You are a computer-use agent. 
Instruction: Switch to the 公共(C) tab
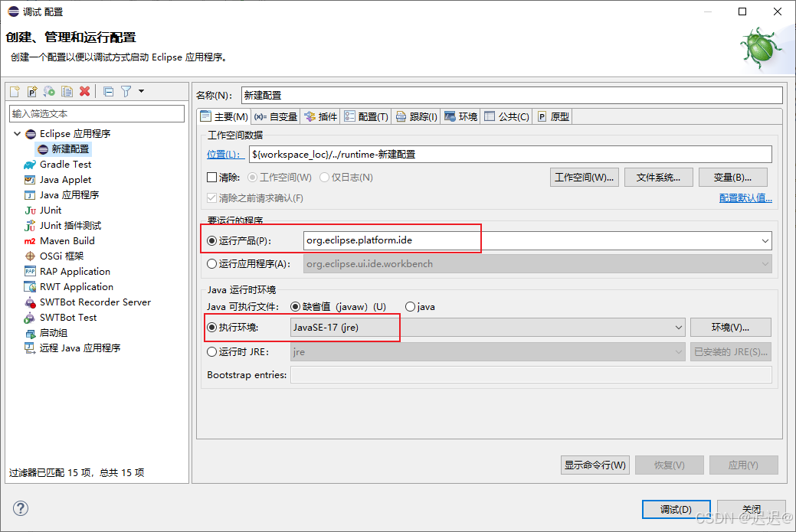click(506, 116)
